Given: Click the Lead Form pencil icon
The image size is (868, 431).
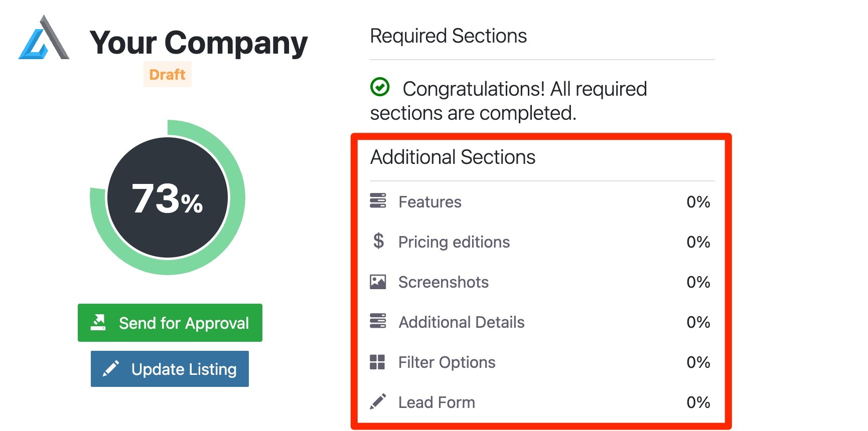Looking at the screenshot, I should tap(378, 401).
